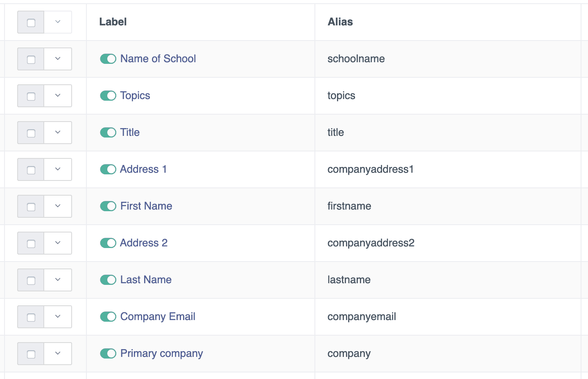Toggle the Company Email switch
588x379 pixels.
pos(108,317)
